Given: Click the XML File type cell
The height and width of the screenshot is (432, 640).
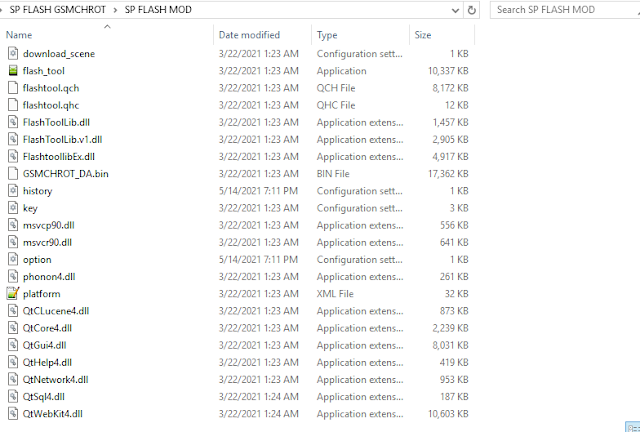Looking at the screenshot, I should (x=335, y=294).
